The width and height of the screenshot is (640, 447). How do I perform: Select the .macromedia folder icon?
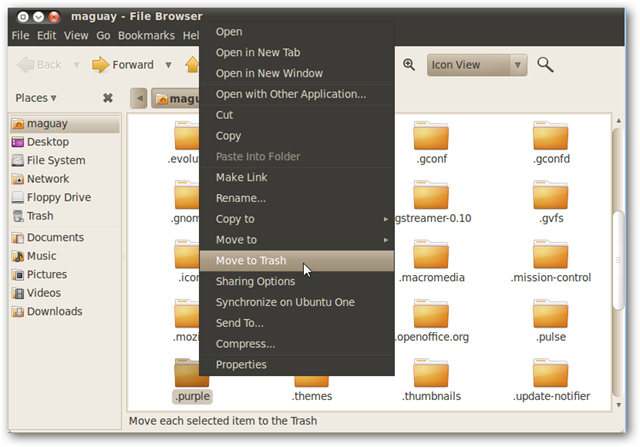[431, 254]
